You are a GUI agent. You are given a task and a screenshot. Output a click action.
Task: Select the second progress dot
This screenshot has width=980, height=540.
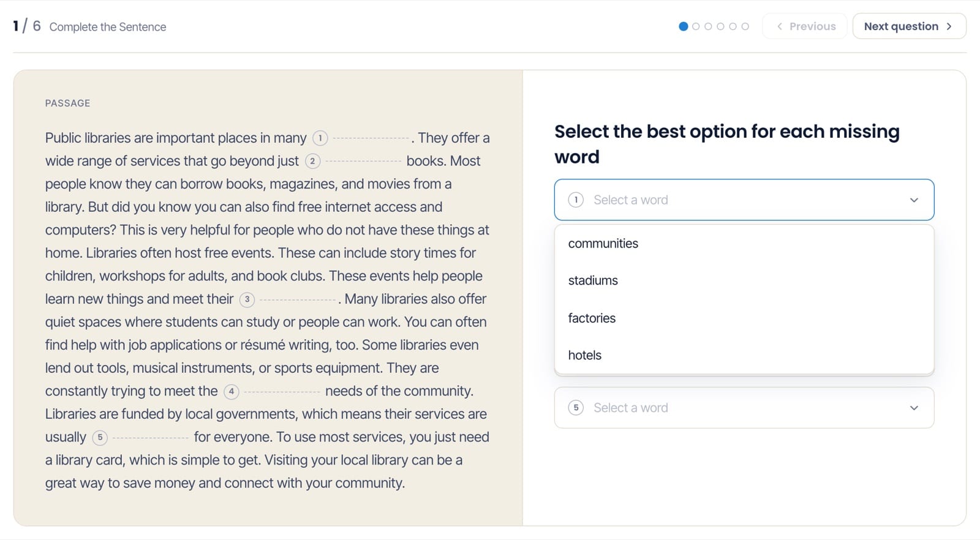point(696,26)
